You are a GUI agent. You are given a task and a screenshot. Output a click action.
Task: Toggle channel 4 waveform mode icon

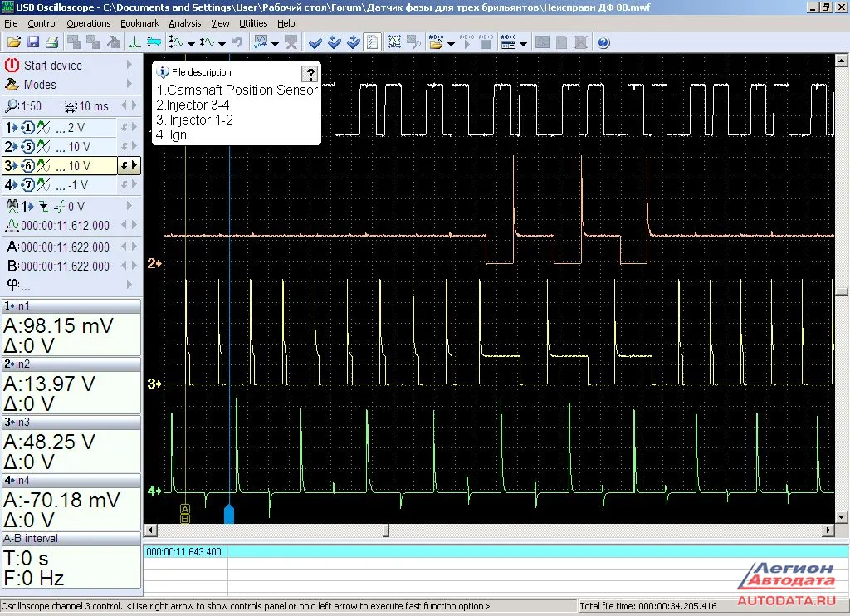tap(44, 184)
